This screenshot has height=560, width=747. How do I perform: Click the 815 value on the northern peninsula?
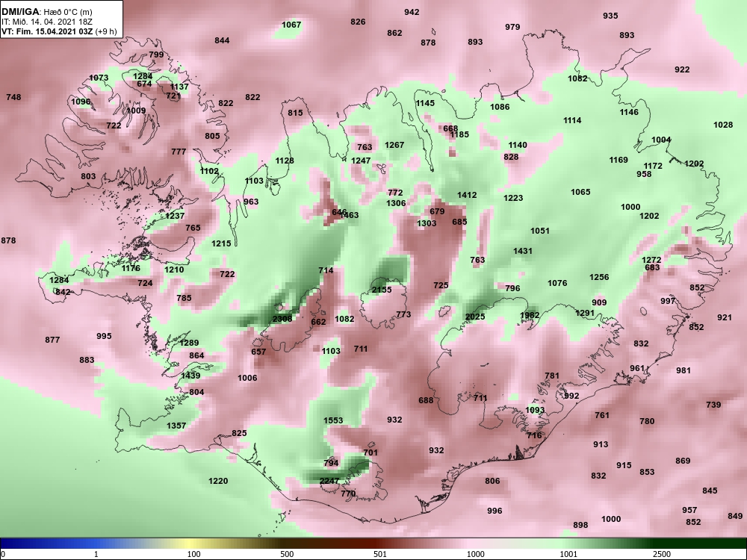point(295,113)
